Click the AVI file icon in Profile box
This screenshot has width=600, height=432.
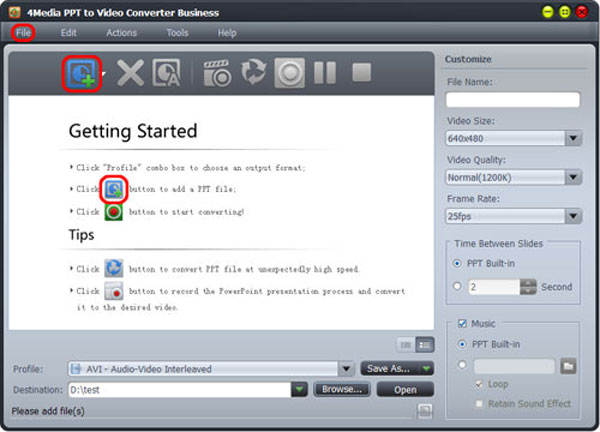coord(76,369)
